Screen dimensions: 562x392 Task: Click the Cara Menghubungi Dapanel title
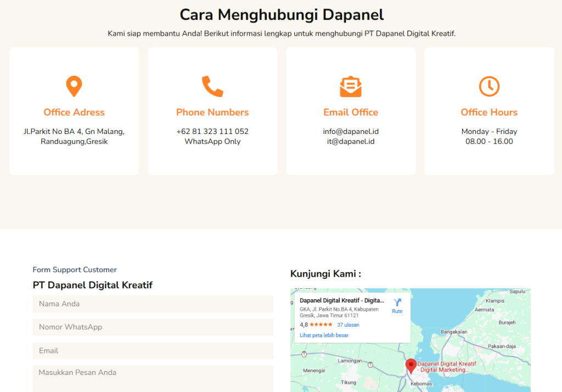(282, 15)
